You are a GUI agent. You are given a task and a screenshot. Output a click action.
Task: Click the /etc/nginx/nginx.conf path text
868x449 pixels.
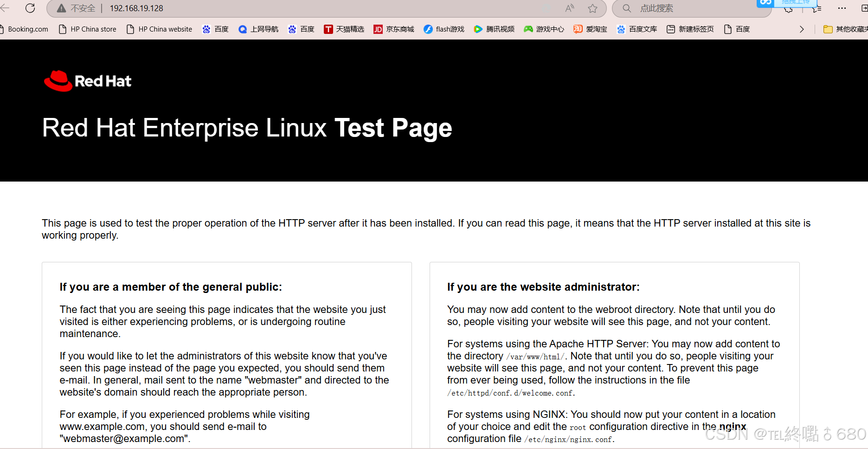pos(569,439)
